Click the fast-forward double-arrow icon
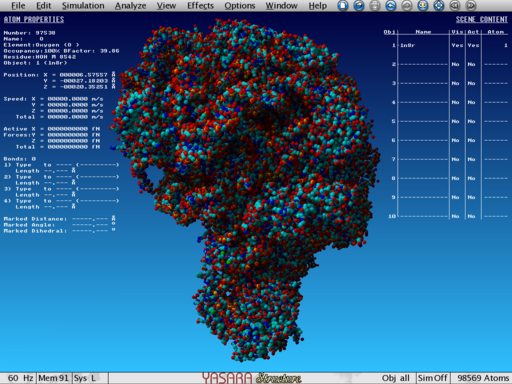This screenshot has width=512, height=384. pyautogui.click(x=470, y=5)
